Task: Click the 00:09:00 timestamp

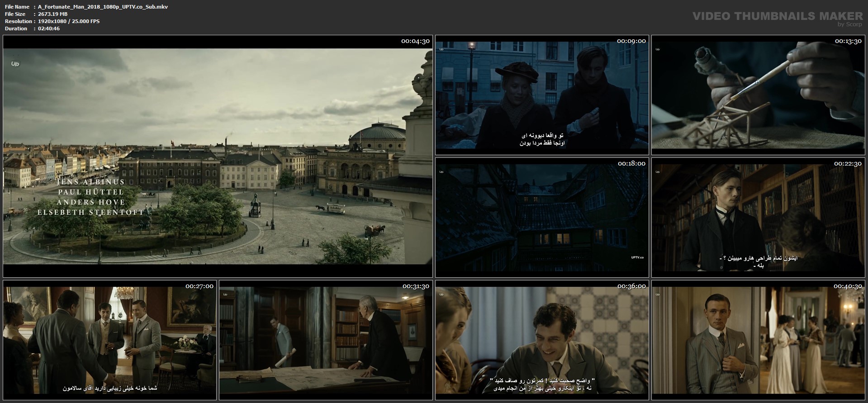Action: tap(631, 41)
